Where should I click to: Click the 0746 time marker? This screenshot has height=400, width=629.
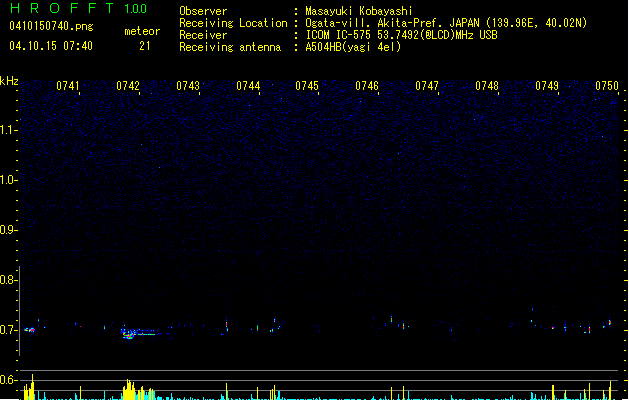(x=367, y=86)
